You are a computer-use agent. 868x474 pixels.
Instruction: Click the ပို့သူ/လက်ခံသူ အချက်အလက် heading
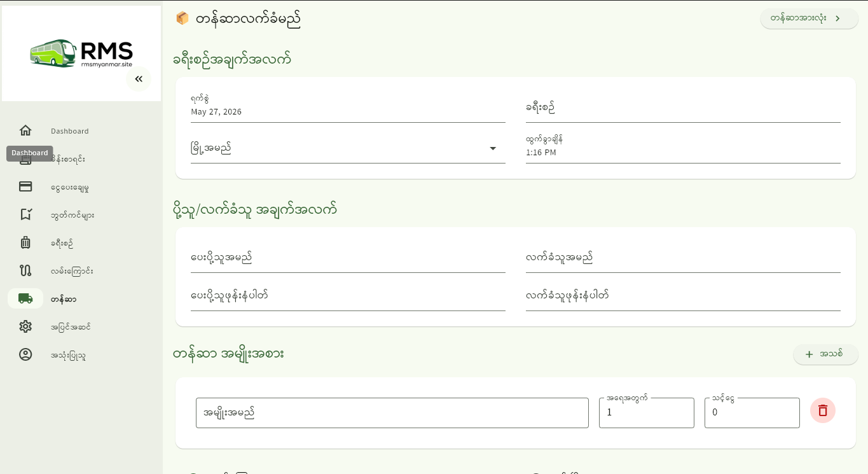(255, 209)
